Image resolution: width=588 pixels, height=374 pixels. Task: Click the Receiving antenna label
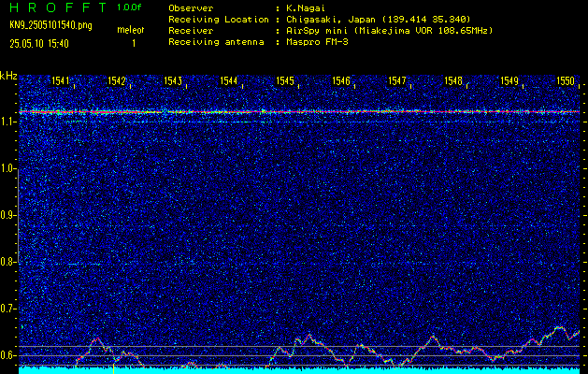pyautogui.click(x=216, y=42)
